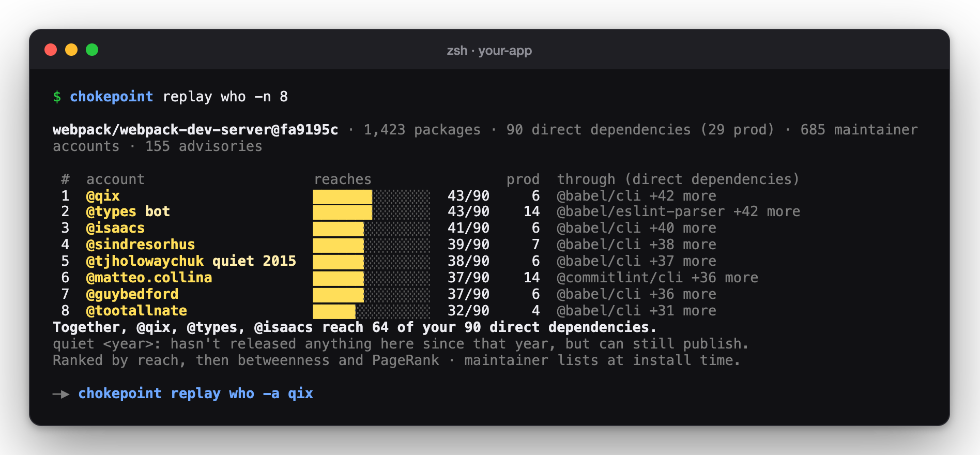Image resolution: width=980 pixels, height=455 pixels.
Task: Click the 'reaches' column header
Action: (343, 179)
